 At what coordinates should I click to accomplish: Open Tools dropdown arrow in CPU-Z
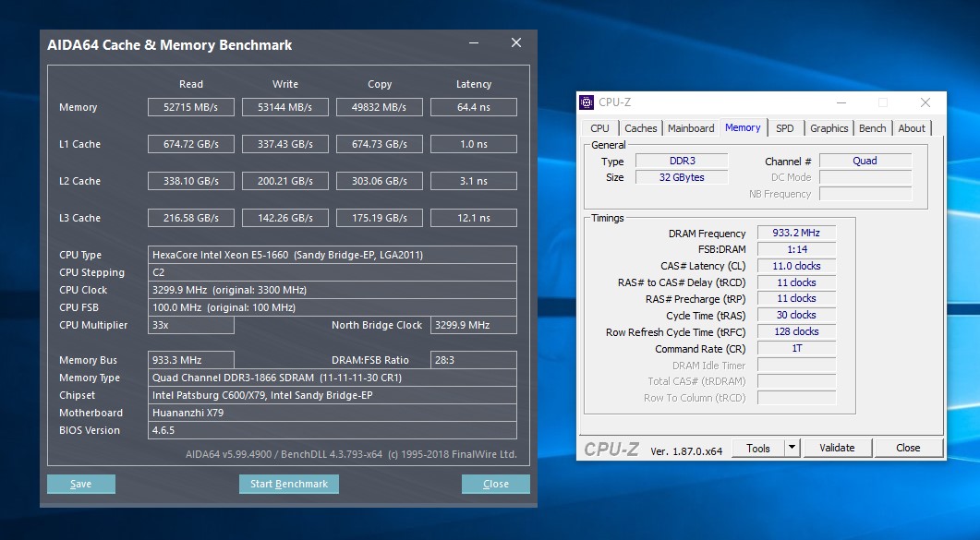coord(792,448)
